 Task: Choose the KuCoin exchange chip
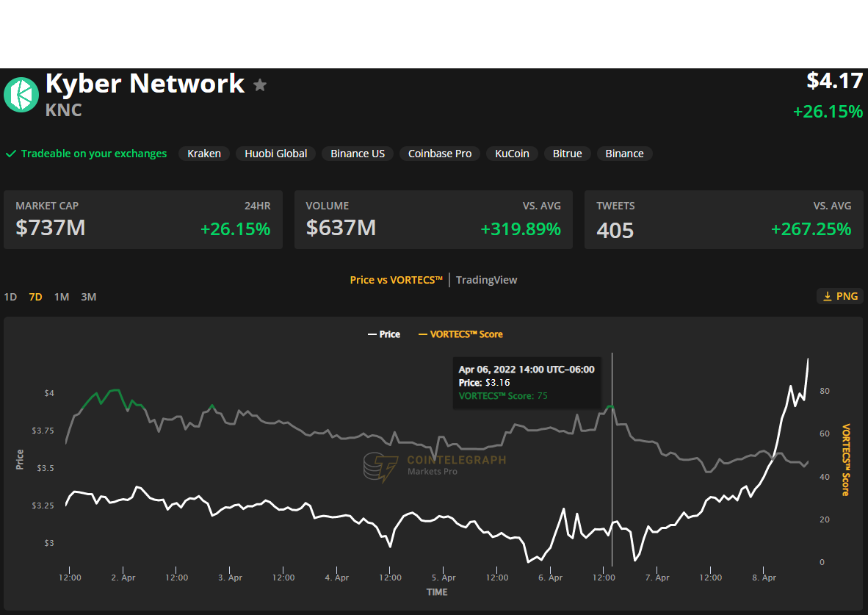pyautogui.click(x=512, y=154)
